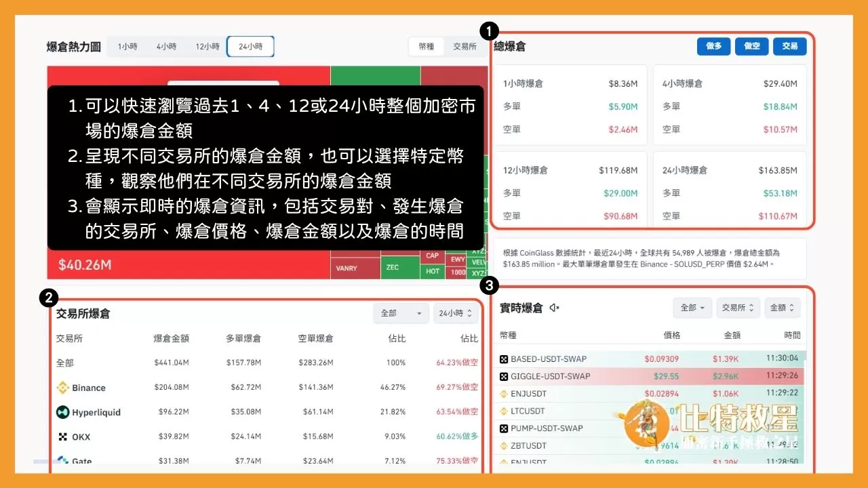Select the 4小時 heatmap timeframe tab

(x=166, y=47)
